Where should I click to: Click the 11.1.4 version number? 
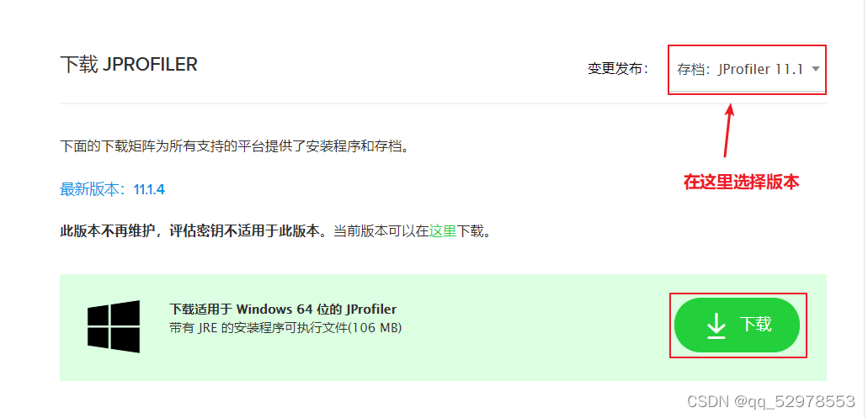(x=149, y=189)
